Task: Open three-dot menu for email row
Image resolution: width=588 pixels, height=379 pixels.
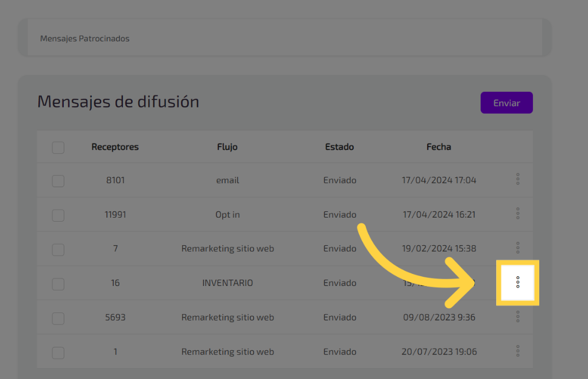Action: click(518, 179)
